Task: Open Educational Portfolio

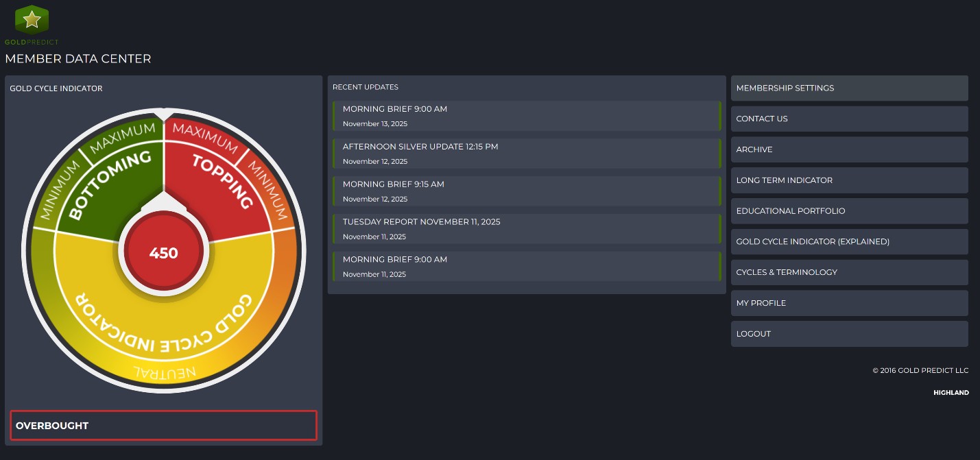Action: click(849, 211)
